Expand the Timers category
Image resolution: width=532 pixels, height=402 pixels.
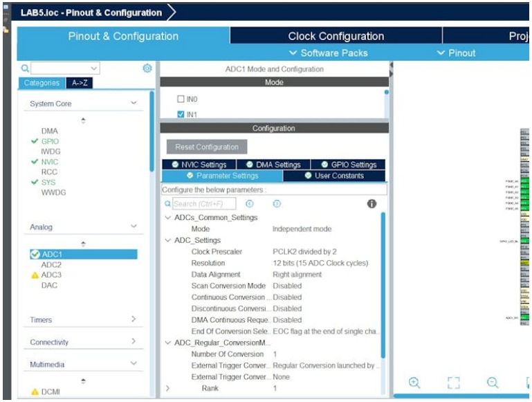(134, 320)
